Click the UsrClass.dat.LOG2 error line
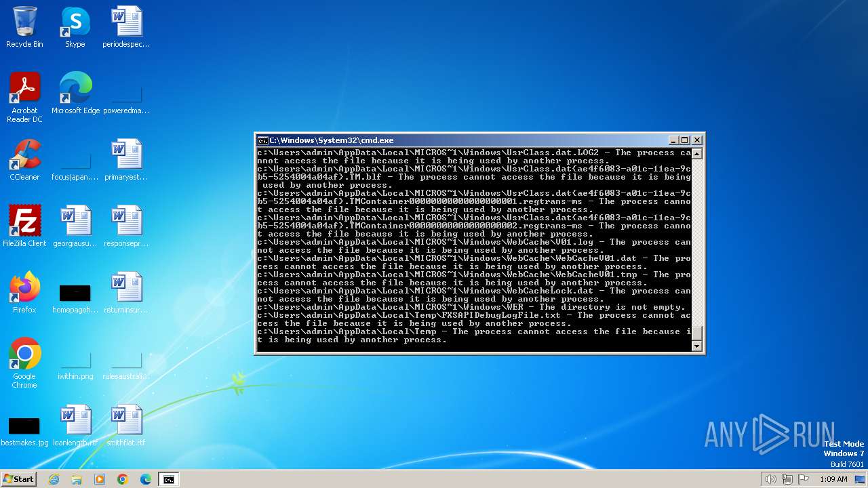The image size is (868, 488). click(473, 157)
